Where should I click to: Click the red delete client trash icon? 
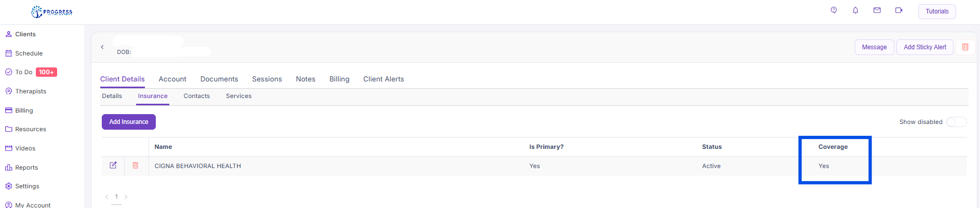point(965,47)
